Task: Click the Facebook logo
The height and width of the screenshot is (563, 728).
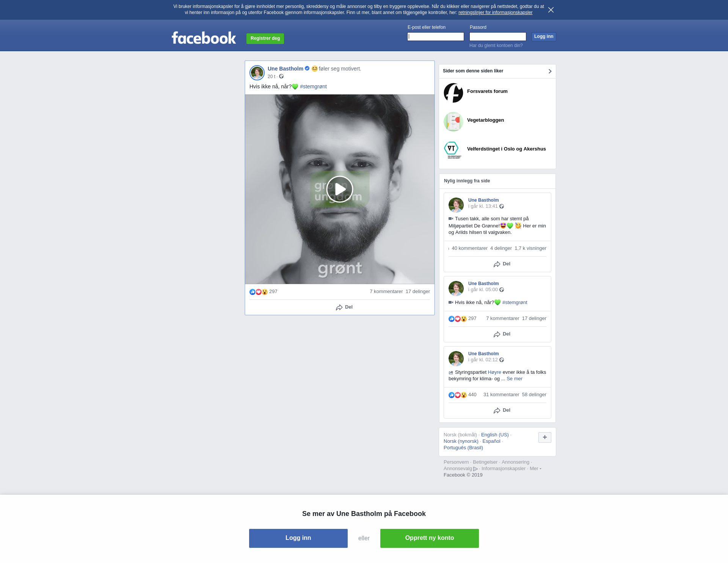Action: tap(204, 38)
